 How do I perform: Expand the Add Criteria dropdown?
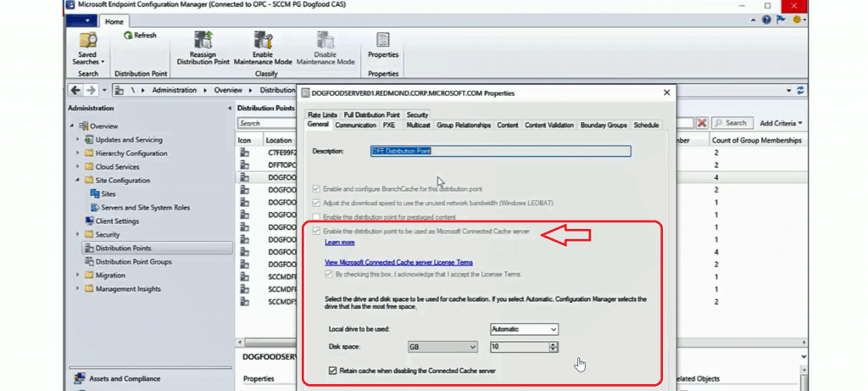(x=781, y=123)
